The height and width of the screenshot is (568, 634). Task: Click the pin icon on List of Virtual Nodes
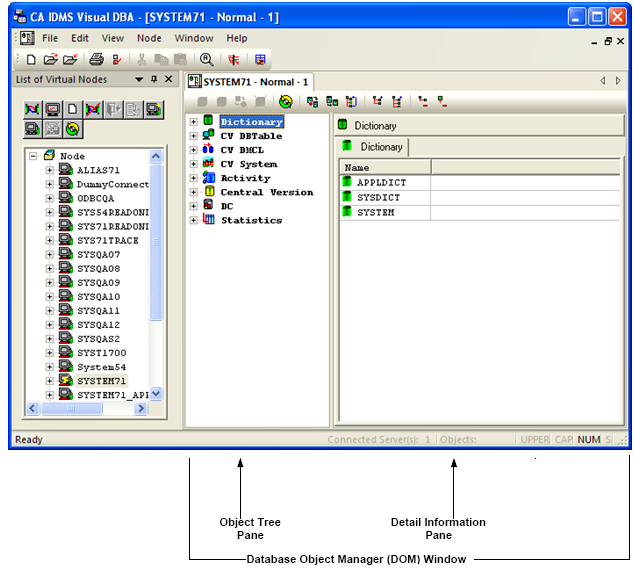point(153,80)
